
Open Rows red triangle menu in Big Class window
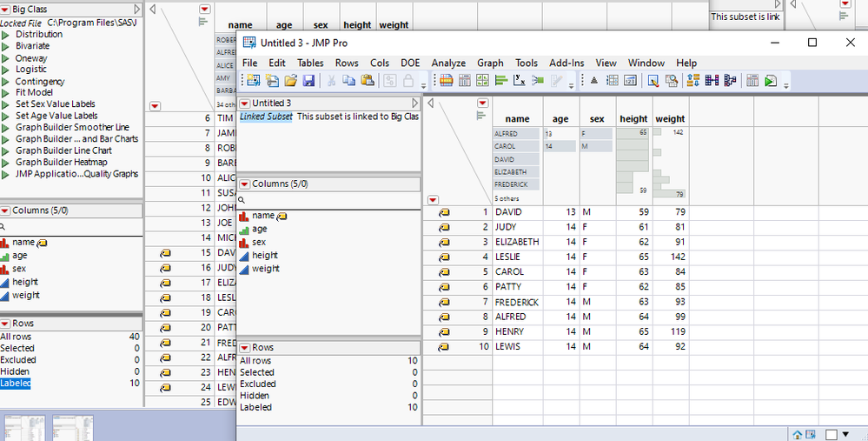[x=5, y=324]
